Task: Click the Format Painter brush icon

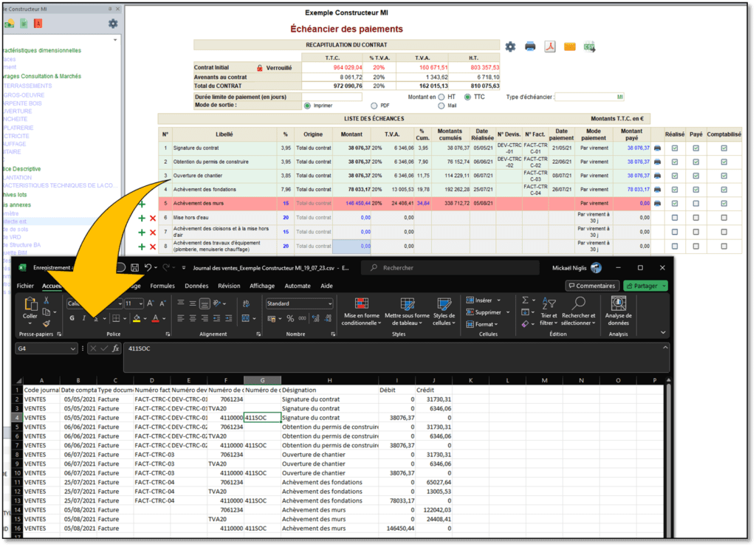Action: 47,323
